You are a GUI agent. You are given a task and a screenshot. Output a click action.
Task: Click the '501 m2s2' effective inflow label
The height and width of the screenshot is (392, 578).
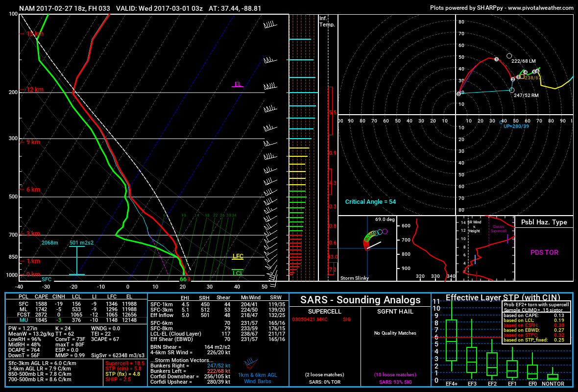tap(81, 243)
